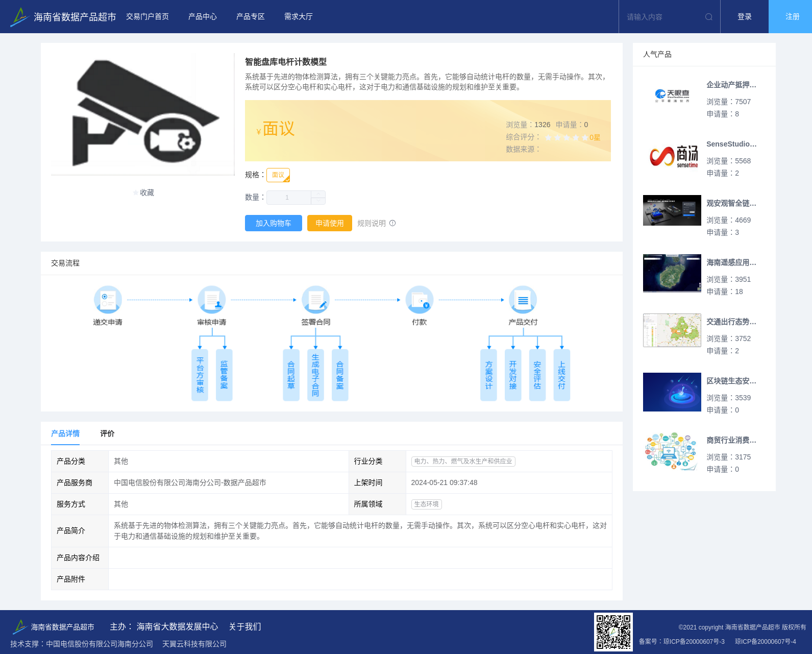The width and height of the screenshot is (812, 654).
Task: Click the 递交申请 process icon
Action: coord(108,300)
